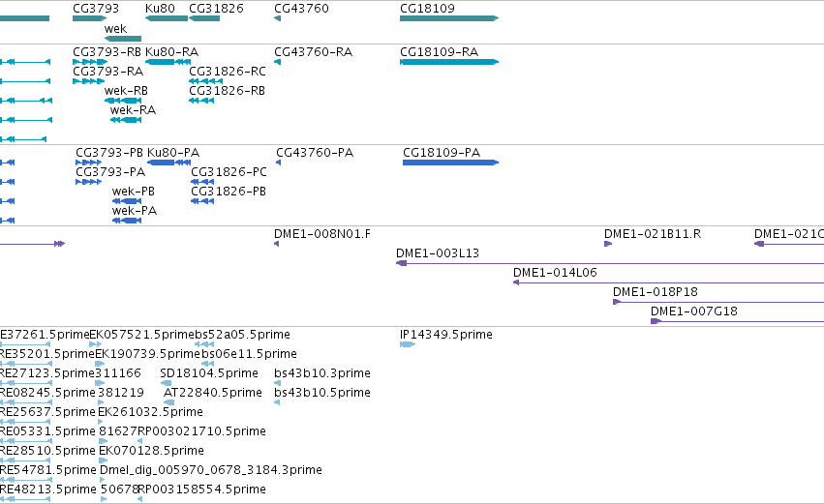Click EST RP003021710.5prime
824x504 pixels.
pos(201,432)
